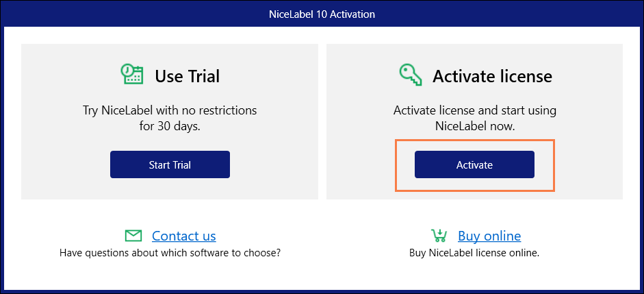Open the Buy online link
Viewport: 644px width, 294px height.
489,236
